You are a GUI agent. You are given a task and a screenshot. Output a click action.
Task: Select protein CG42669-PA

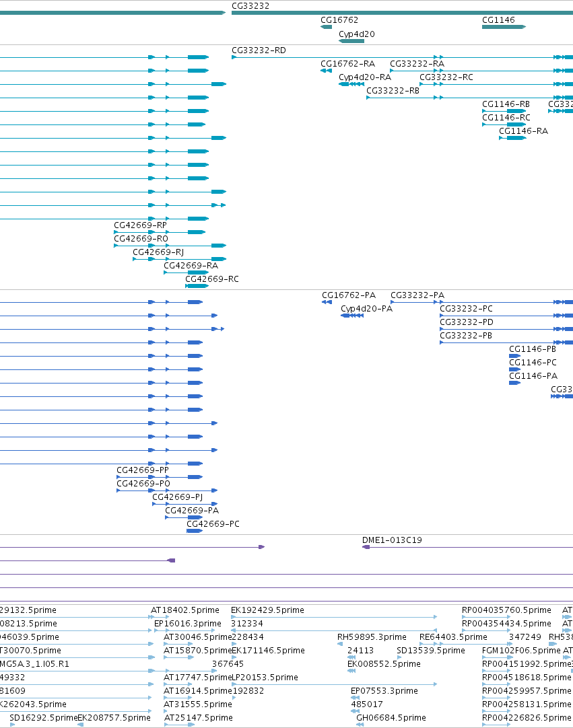[192, 511]
